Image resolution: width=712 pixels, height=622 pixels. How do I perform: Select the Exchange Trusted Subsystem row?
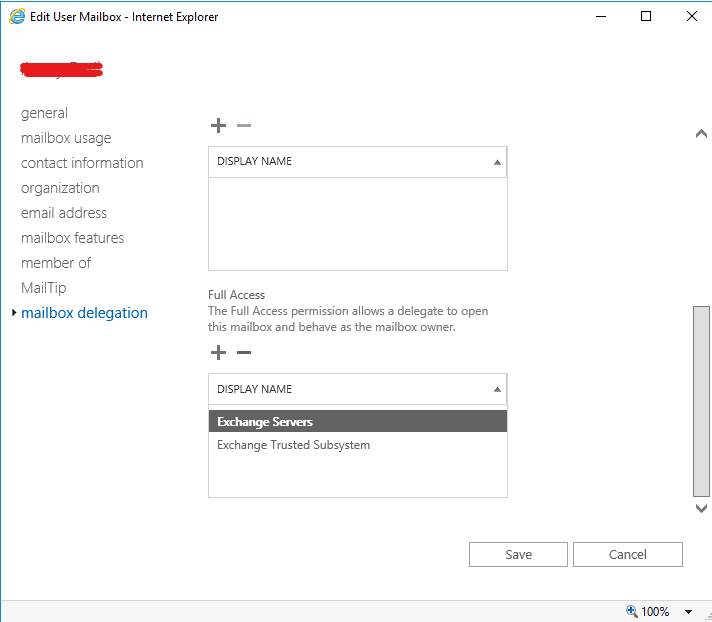358,445
